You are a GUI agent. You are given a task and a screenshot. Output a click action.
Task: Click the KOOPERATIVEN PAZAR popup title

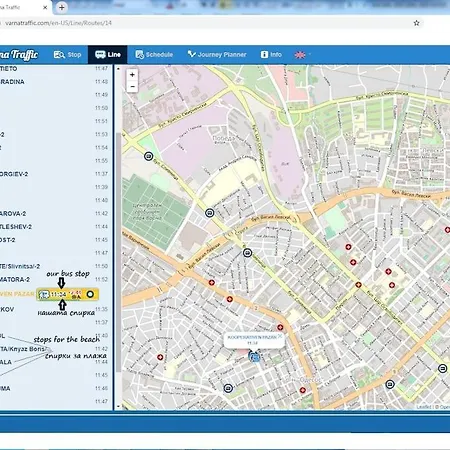point(252,337)
